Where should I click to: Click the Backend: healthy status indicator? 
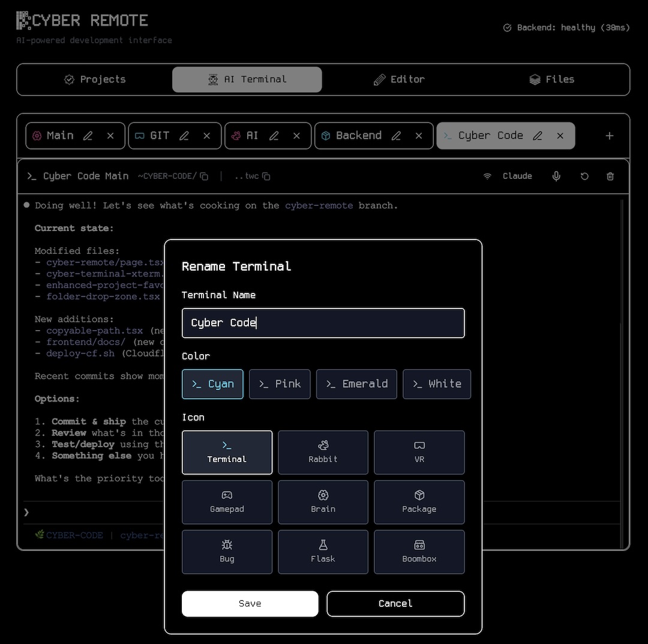(x=566, y=27)
